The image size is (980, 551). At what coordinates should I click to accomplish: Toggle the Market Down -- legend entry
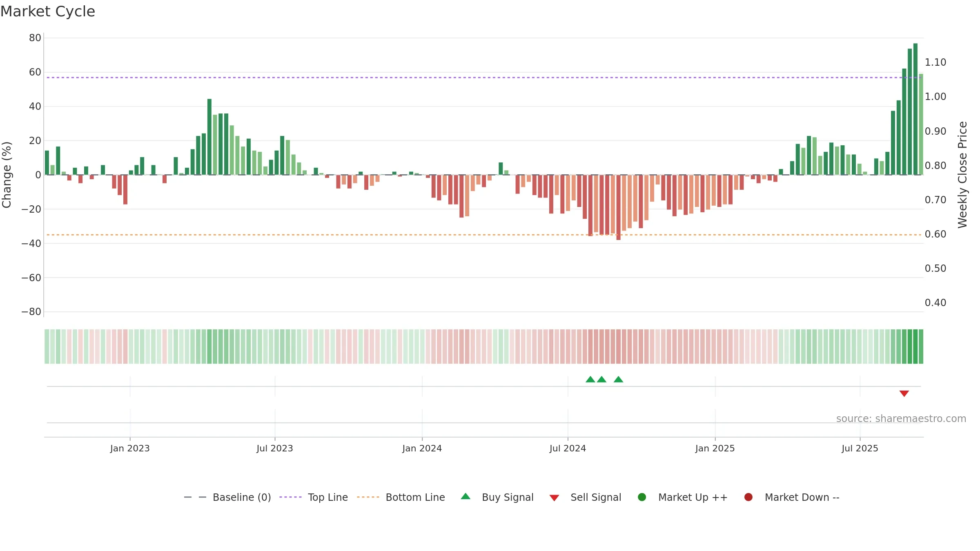(792, 497)
